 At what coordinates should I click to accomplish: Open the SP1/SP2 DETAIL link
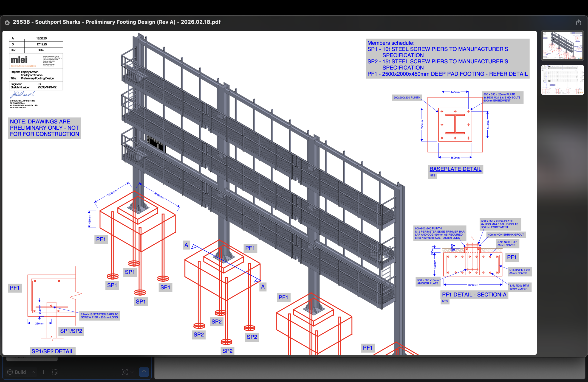(52, 351)
